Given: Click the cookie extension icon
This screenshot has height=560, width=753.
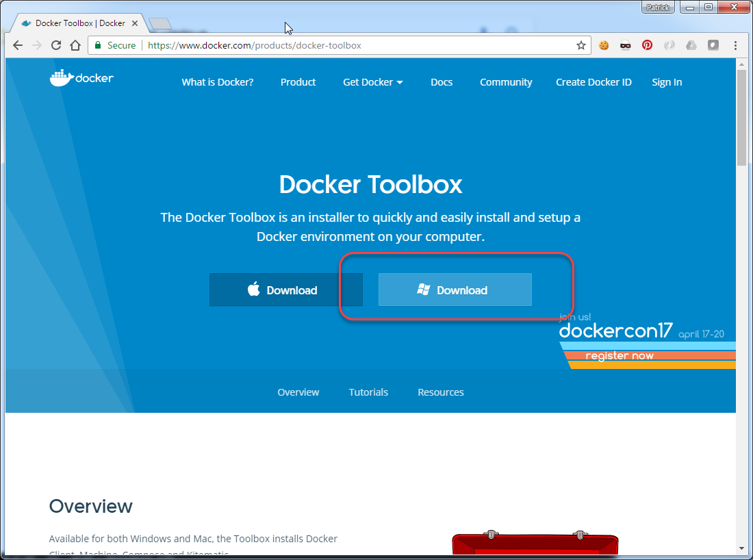Looking at the screenshot, I should click(603, 45).
